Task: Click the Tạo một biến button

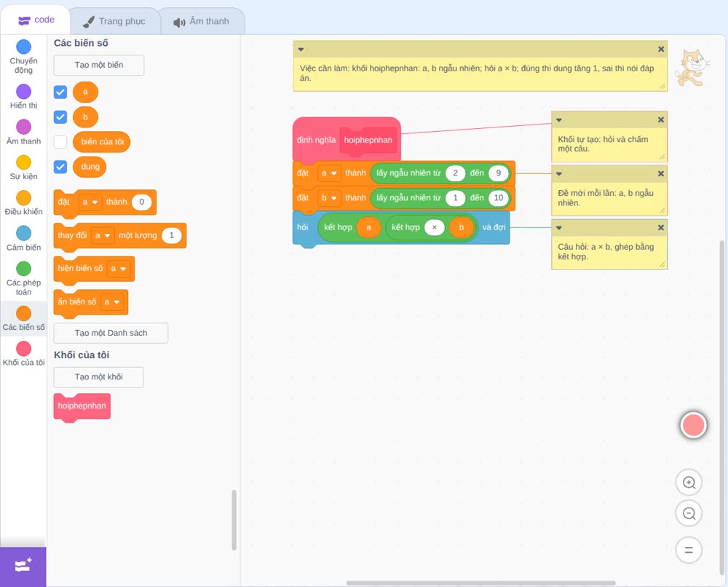Action: 99,65
